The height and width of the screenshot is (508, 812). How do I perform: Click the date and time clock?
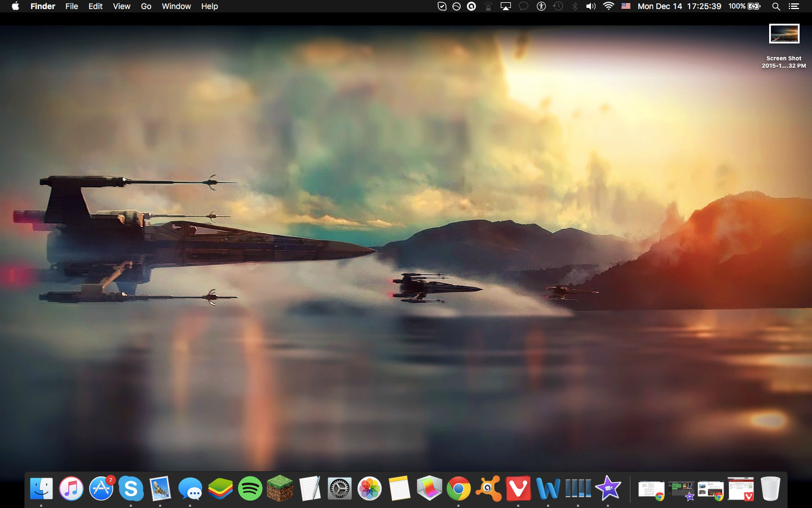679,6
